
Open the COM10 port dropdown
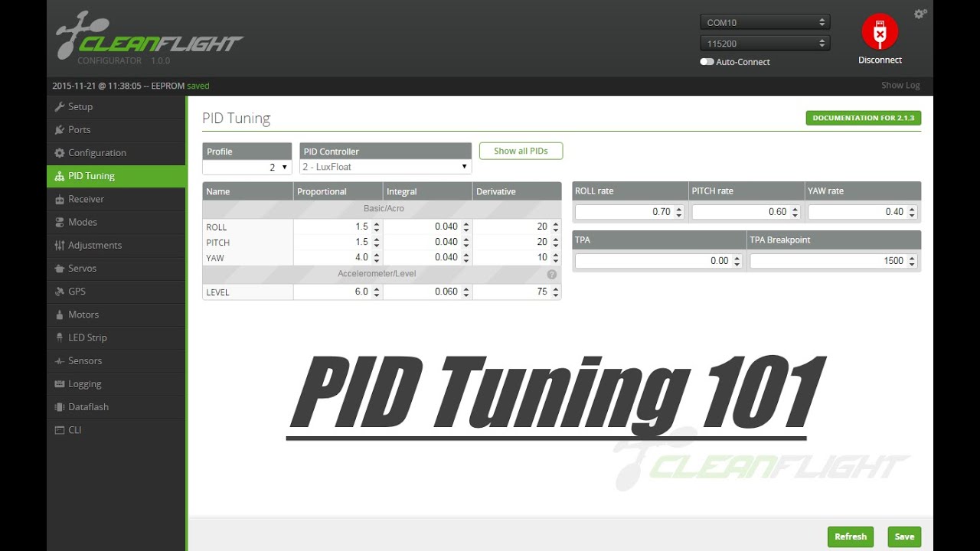[765, 22]
